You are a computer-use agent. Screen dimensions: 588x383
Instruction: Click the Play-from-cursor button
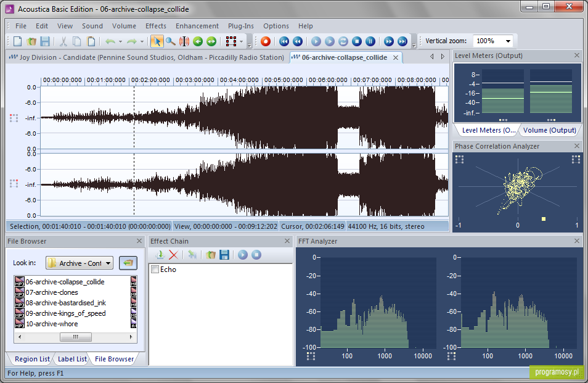[x=330, y=41]
